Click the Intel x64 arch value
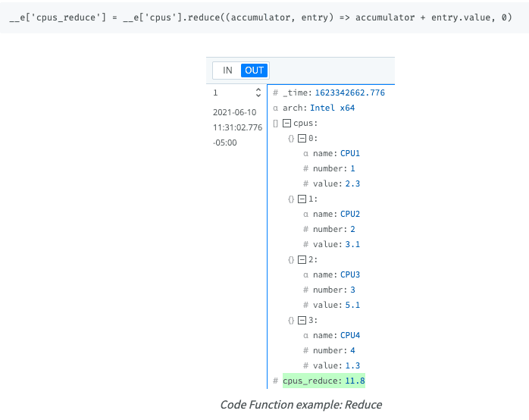Viewport: 529px width, 420px height. click(332, 108)
